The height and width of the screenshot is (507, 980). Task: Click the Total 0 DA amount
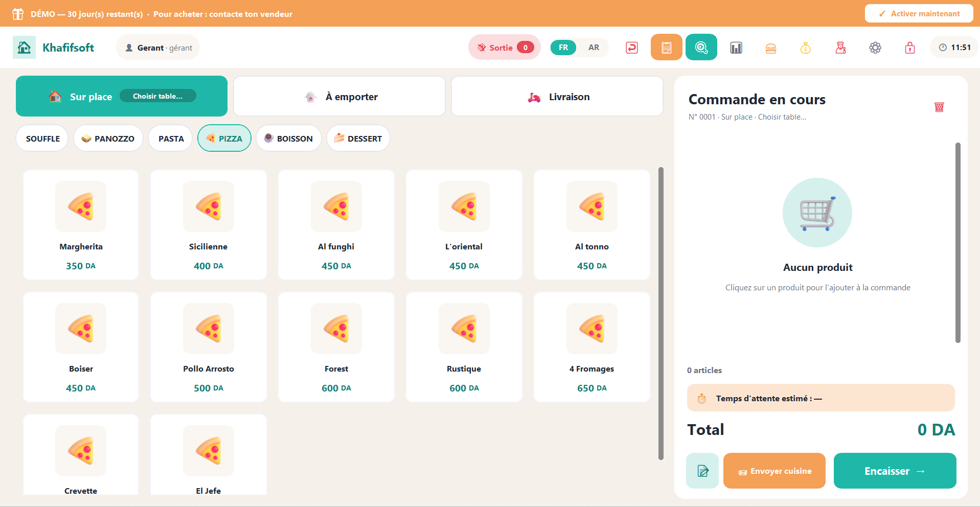(x=936, y=430)
